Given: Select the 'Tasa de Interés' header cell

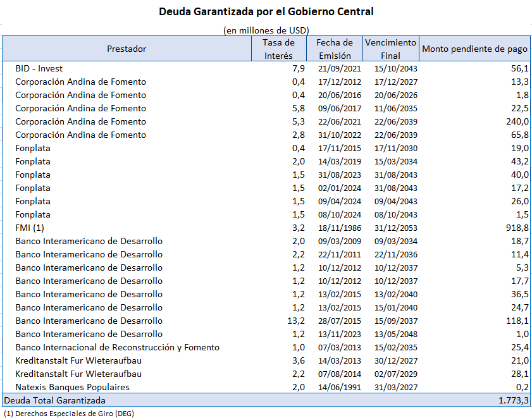Looking at the screenshot, I should point(278,49).
